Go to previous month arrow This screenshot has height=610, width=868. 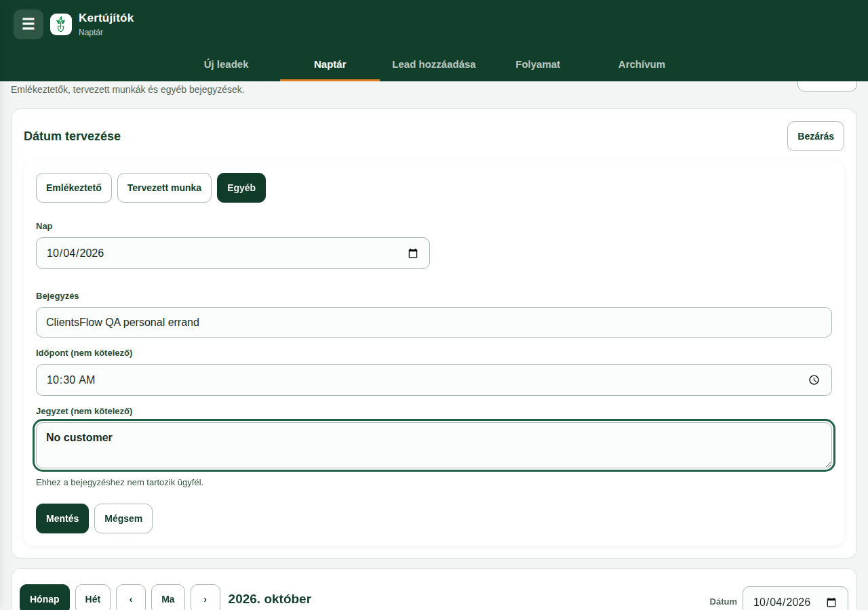(x=131, y=599)
